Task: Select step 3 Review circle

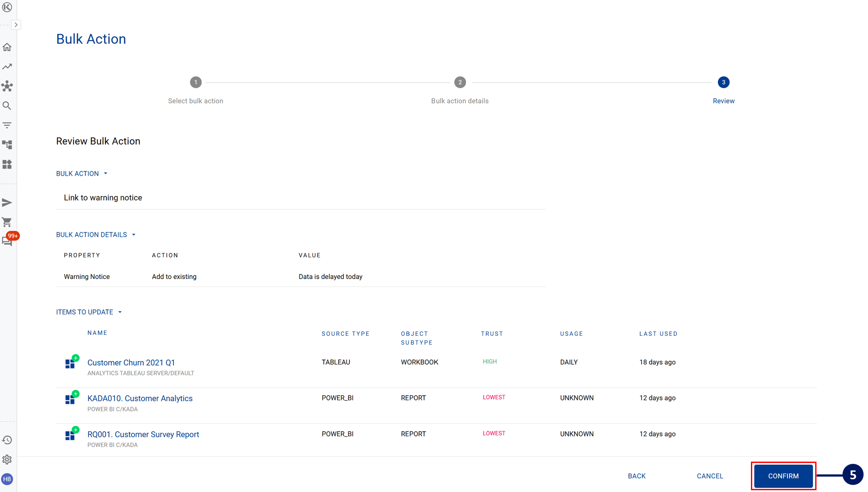Action: (x=724, y=82)
